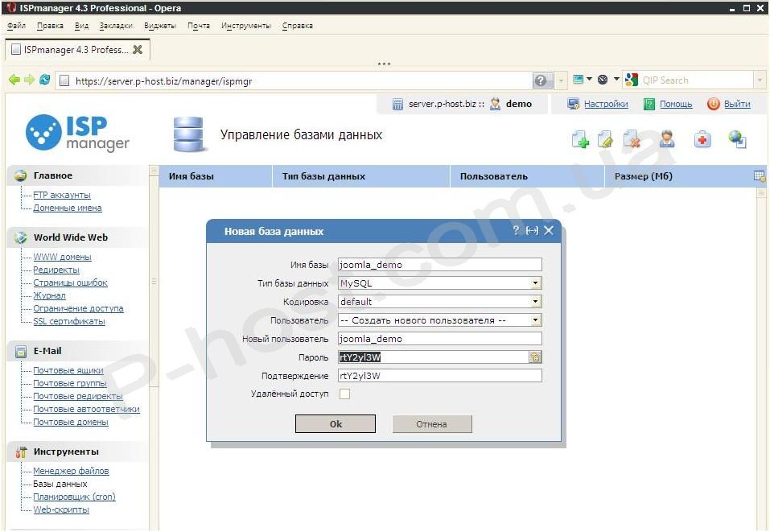Click the Выйти logout link

coord(737,104)
